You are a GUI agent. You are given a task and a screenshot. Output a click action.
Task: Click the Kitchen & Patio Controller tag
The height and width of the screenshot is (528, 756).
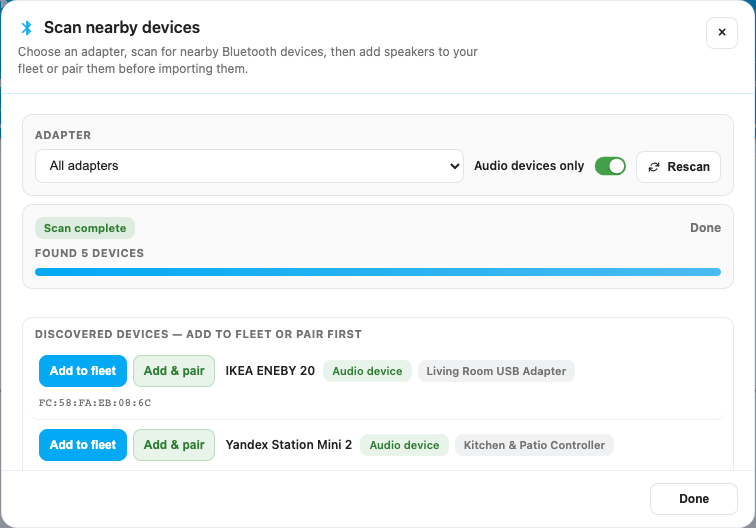534,445
